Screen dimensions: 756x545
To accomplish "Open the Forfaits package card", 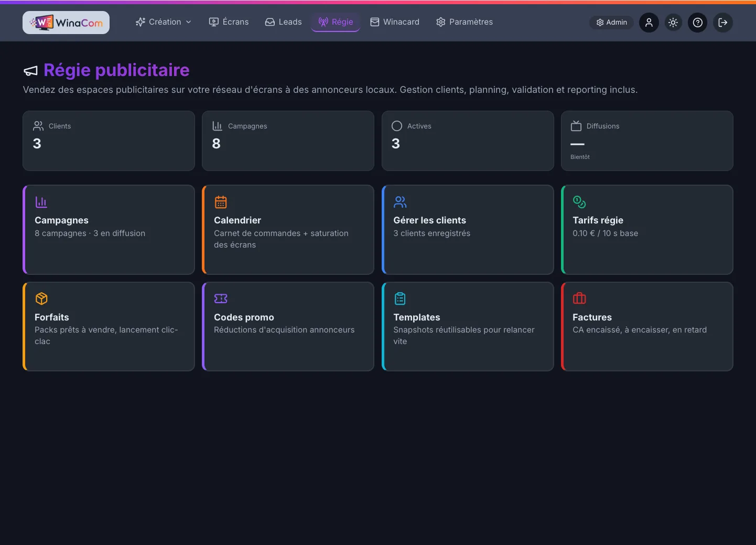I will point(109,326).
